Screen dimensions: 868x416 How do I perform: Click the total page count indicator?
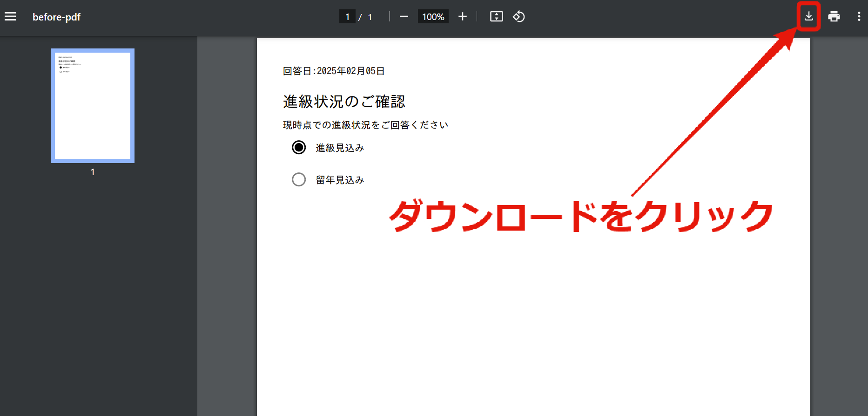[370, 17]
